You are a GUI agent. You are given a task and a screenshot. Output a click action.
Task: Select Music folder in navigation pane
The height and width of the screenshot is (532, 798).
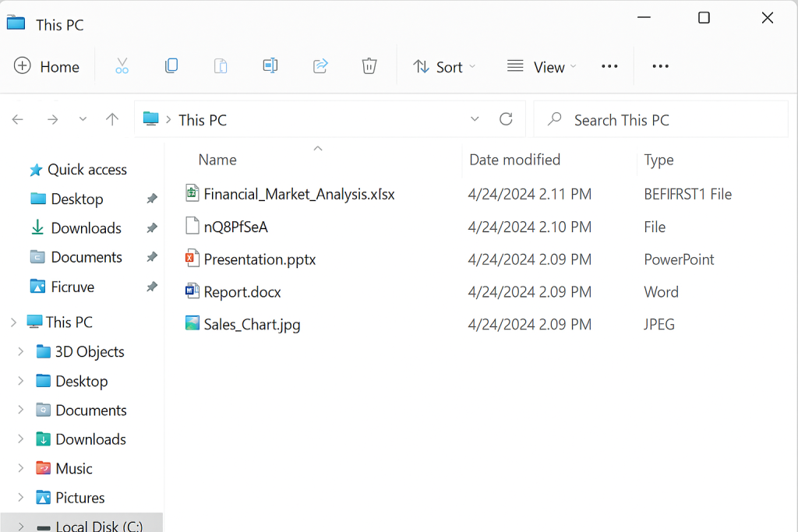click(73, 469)
